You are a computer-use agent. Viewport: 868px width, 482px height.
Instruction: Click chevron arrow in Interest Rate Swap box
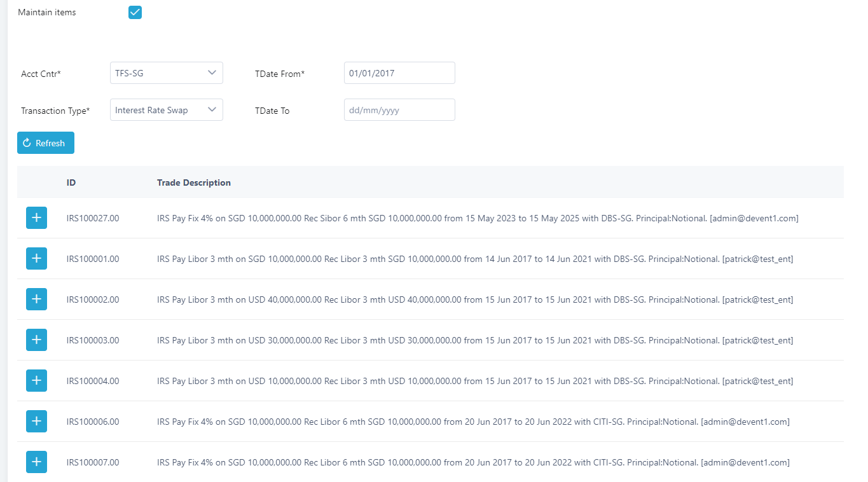[212, 110]
